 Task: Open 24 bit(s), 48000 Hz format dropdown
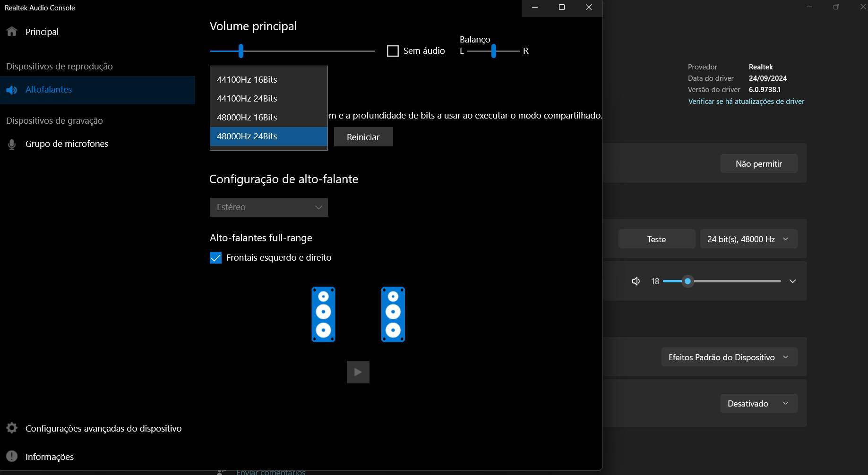tap(748, 239)
